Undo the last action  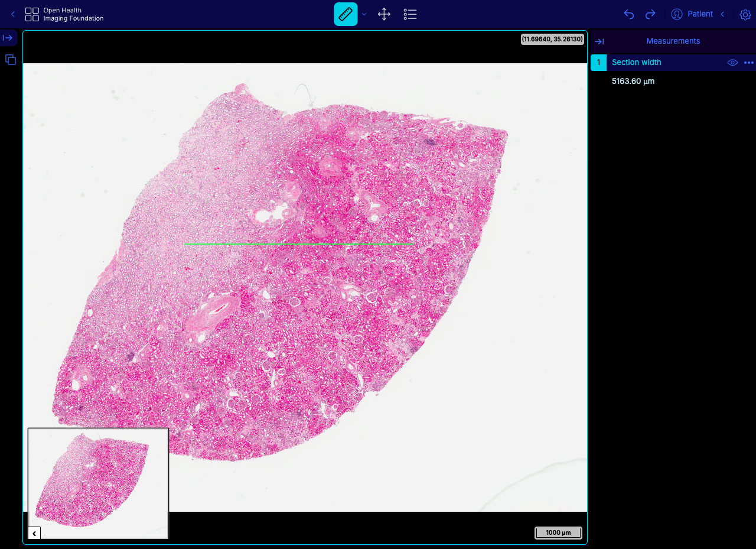(629, 14)
